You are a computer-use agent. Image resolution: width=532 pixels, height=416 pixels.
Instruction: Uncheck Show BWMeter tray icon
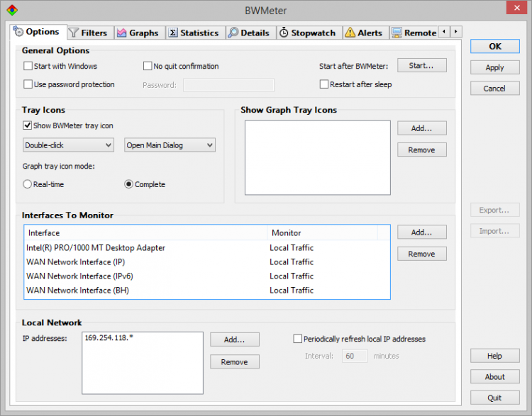[27, 125]
